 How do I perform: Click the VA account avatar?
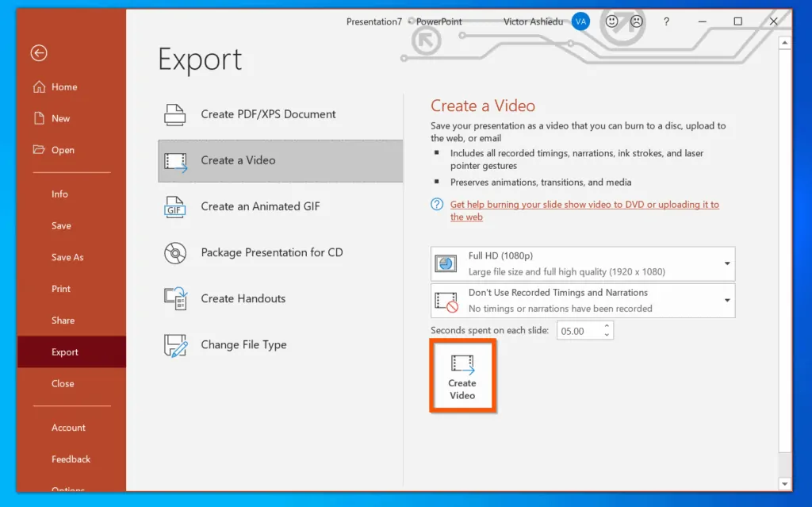580,21
